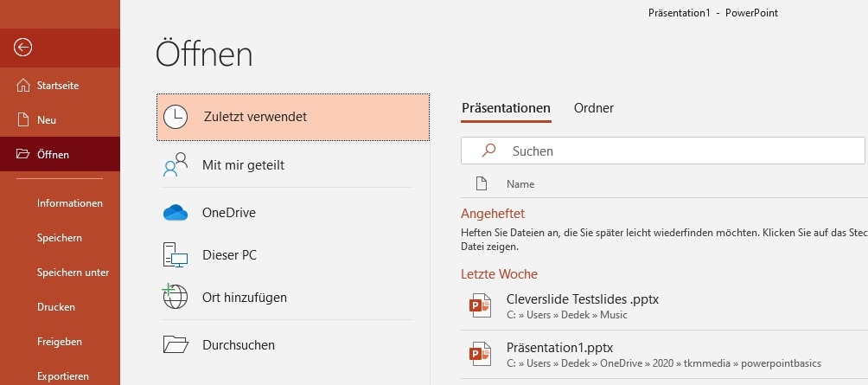
Task: Select Neu in the sidebar
Action: tap(60, 119)
